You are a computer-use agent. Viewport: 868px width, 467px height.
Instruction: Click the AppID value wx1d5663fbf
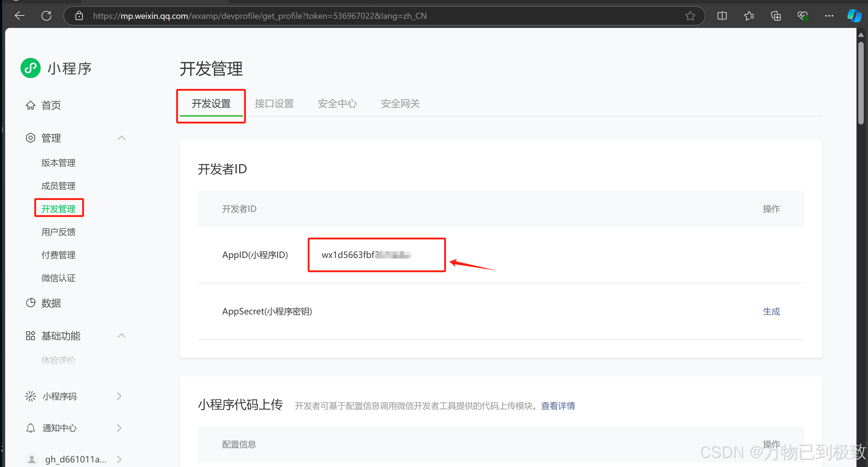pos(366,255)
